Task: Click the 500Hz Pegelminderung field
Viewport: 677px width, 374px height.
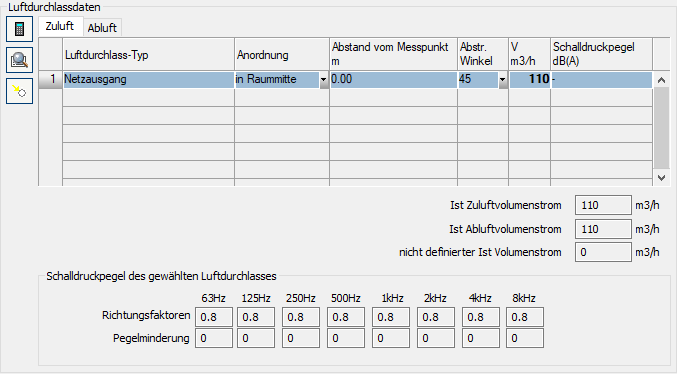Action: click(346, 338)
